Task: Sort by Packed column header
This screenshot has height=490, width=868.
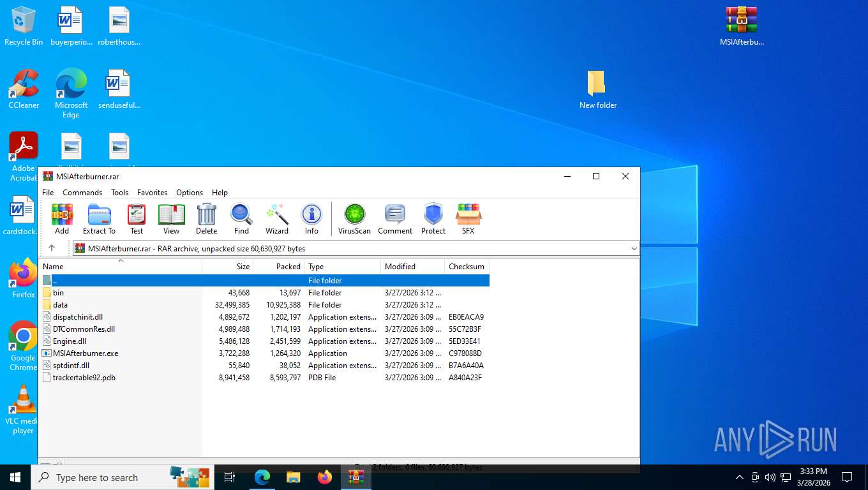Action: point(279,267)
